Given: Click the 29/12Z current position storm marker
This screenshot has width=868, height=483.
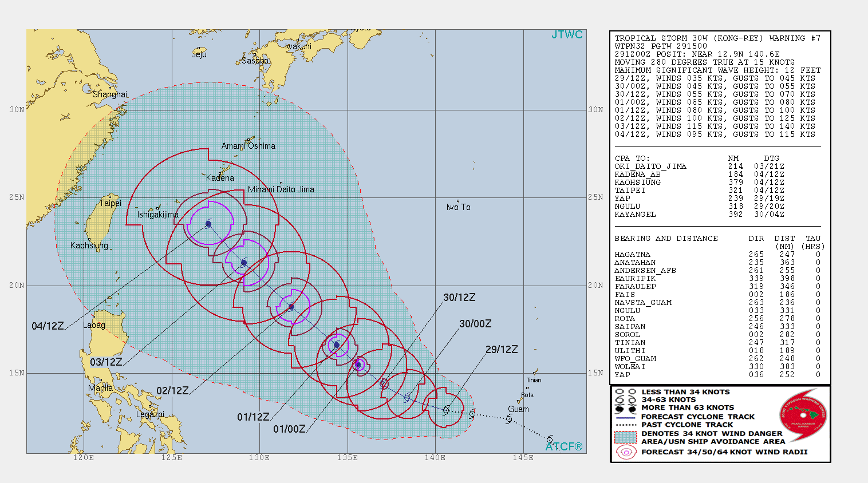Looking at the screenshot, I should tap(446, 410).
